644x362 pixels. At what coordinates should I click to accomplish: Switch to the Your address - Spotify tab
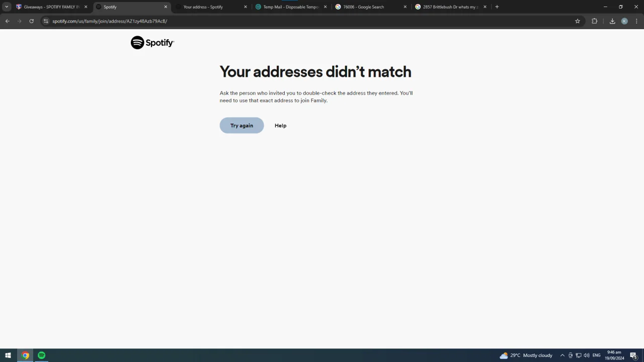[211, 7]
